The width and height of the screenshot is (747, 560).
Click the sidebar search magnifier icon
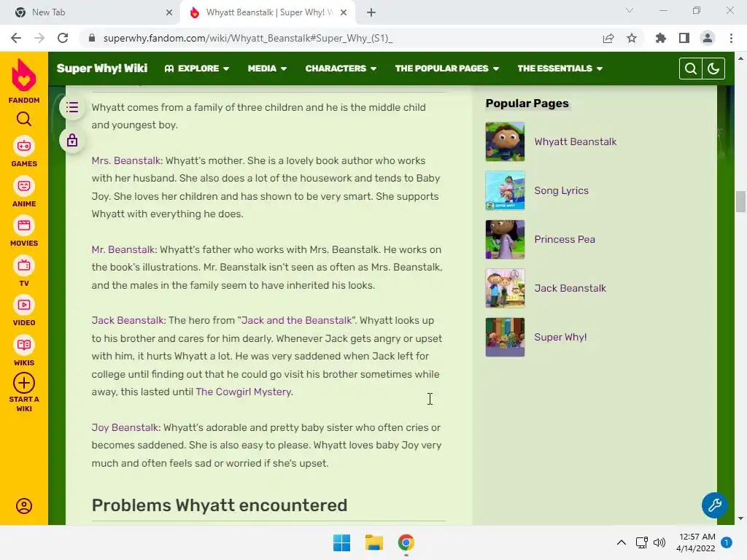(x=24, y=119)
